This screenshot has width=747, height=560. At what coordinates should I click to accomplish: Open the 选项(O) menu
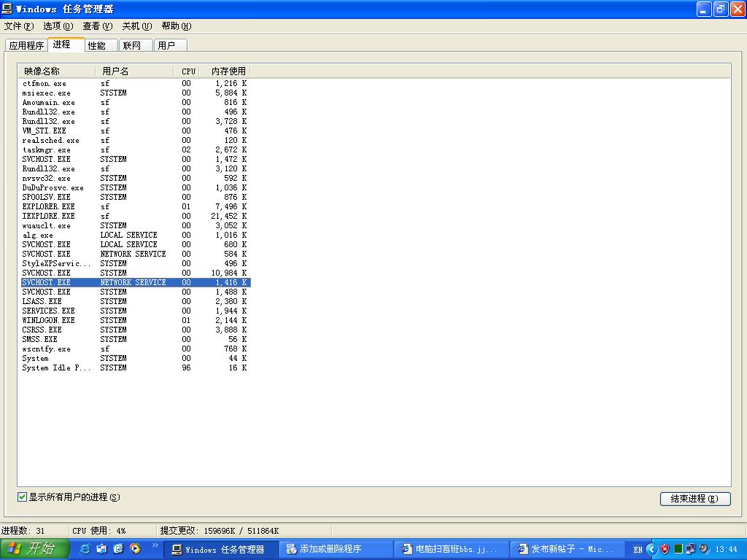[58, 26]
